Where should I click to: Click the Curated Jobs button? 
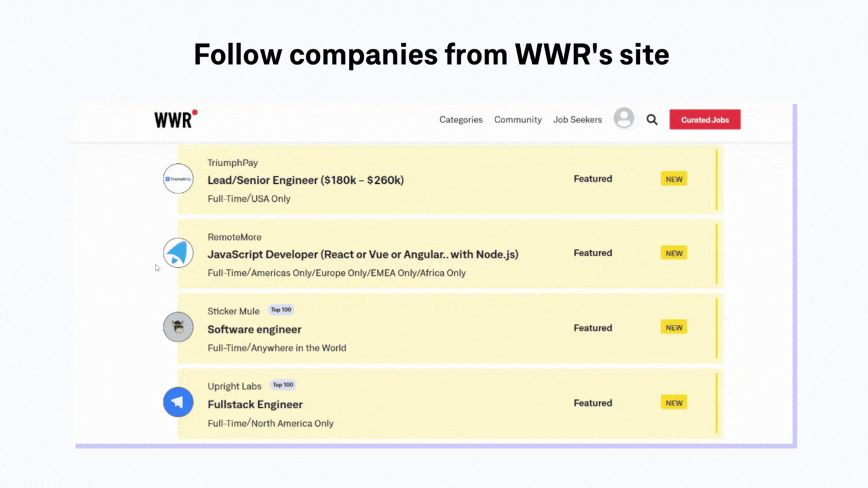point(705,120)
